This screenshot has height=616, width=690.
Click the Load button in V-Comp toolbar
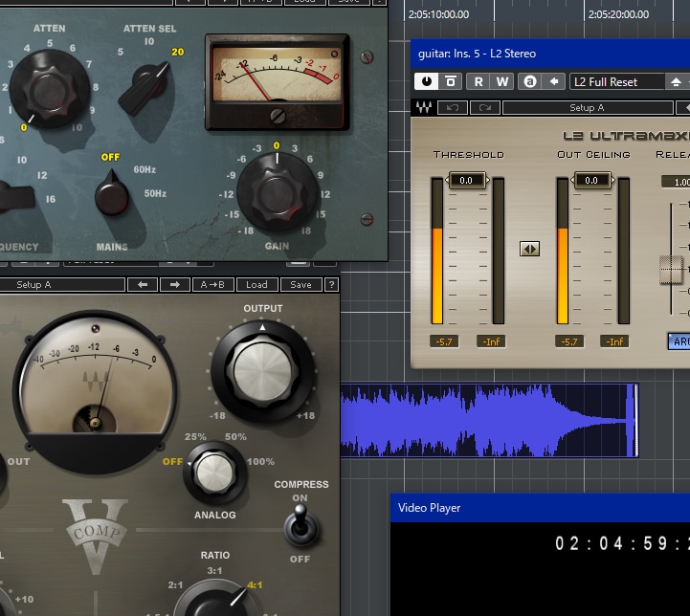(257, 284)
